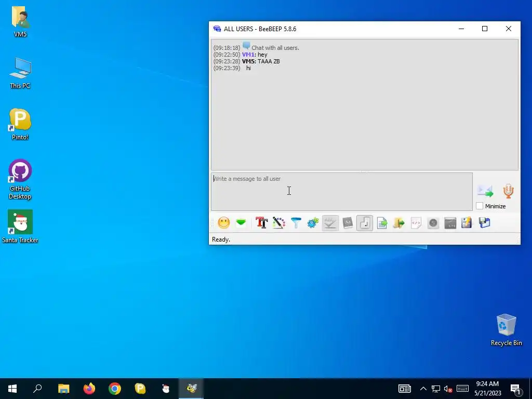Open the clock showing 9:24 AM
The image size is (532, 399).
point(487,389)
